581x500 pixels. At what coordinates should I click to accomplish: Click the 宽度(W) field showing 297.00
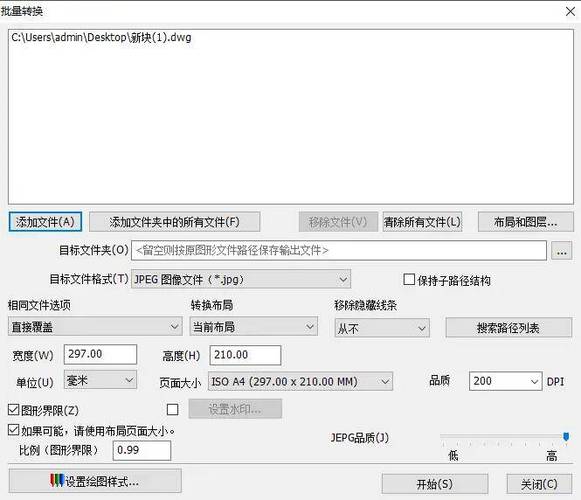pos(100,354)
